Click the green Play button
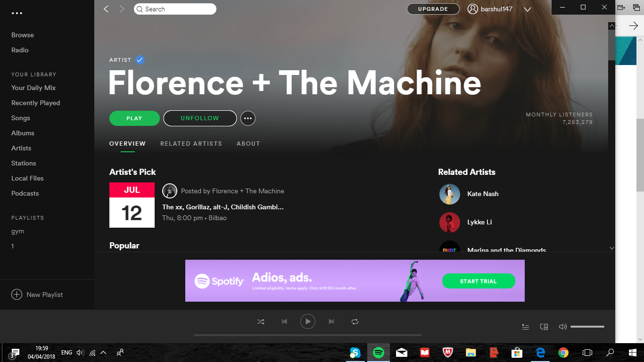The image size is (644, 362). click(x=134, y=118)
